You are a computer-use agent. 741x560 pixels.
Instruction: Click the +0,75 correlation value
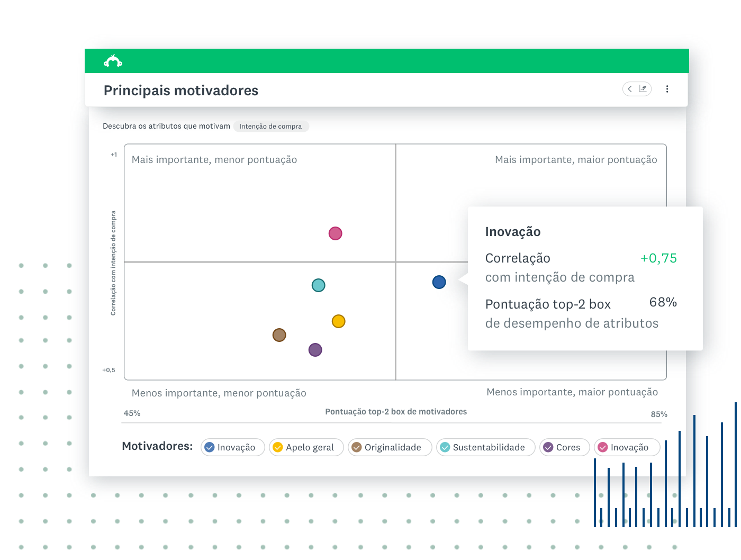tap(658, 258)
